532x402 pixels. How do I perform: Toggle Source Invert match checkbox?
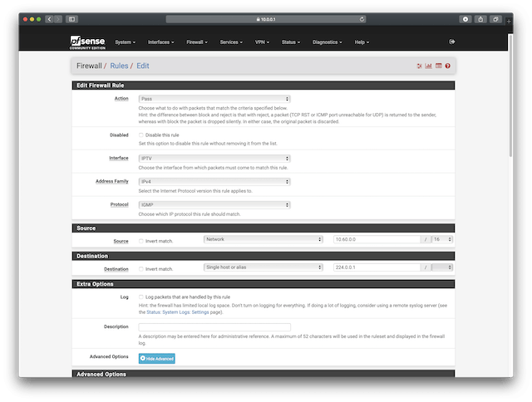click(140, 241)
